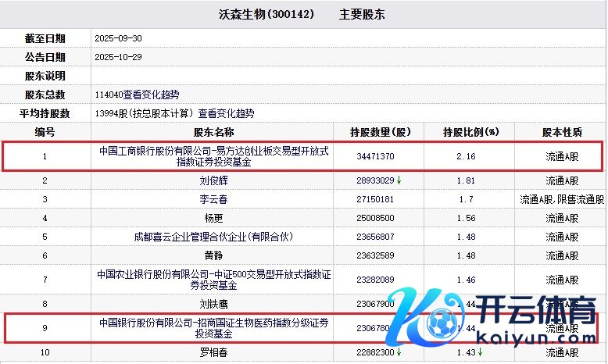Select shareholder 黄静 in row 6
This screenshot has width=608, height=364.
tap(213, 255)
